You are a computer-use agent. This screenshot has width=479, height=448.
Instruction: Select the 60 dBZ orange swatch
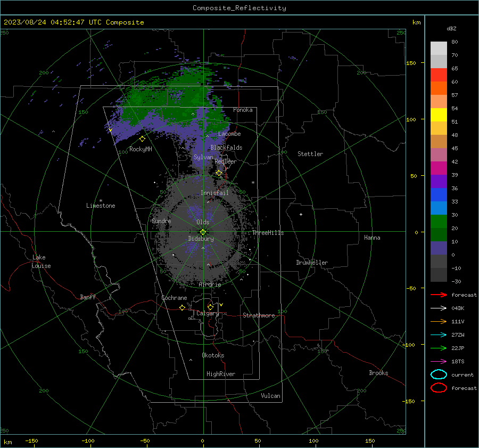point(439,88)
